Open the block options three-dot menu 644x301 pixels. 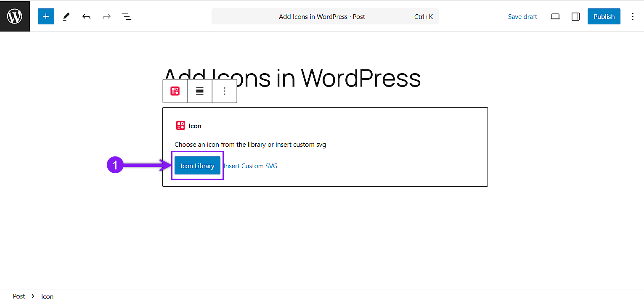click(x=224, y=91)
